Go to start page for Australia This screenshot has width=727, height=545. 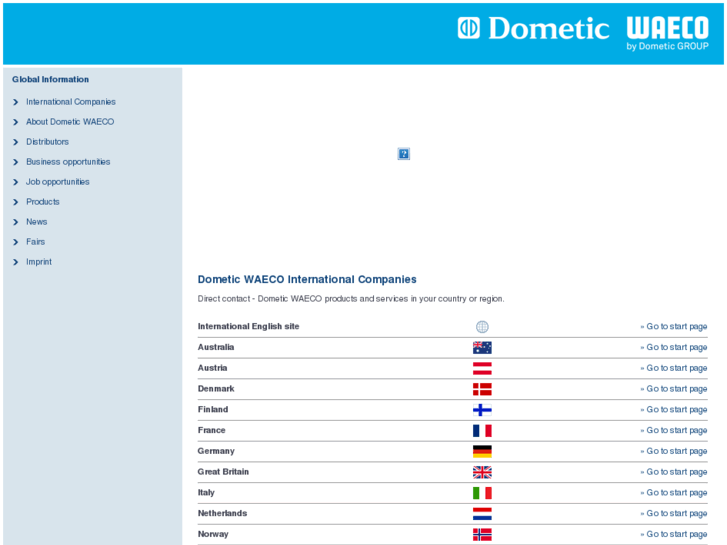(674, 347)
